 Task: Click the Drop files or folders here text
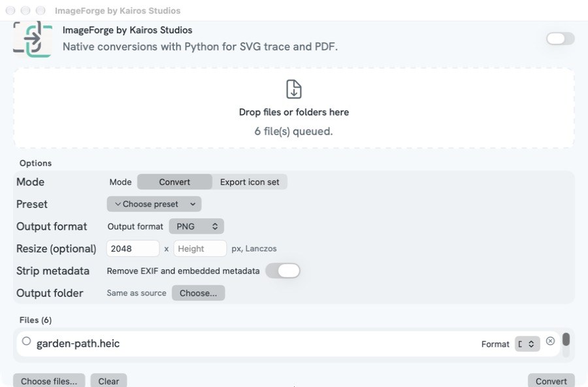pyautogui.click(x=294, y=112)
